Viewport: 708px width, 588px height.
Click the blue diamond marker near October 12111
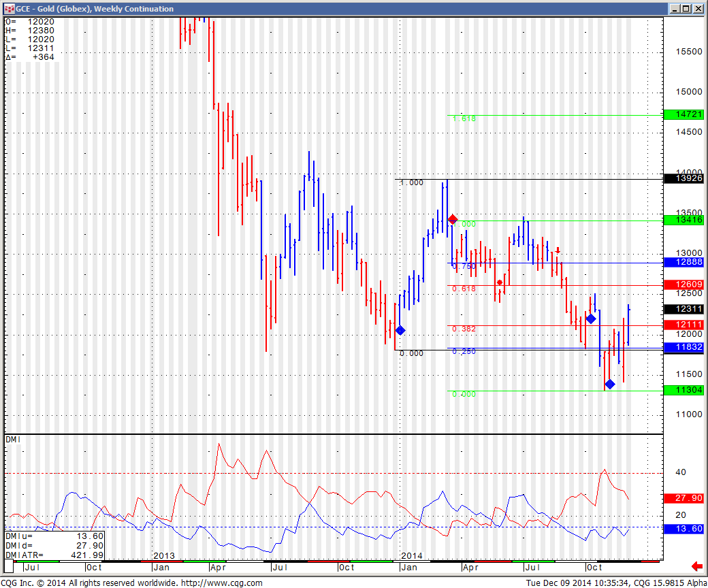click(591, 318)
